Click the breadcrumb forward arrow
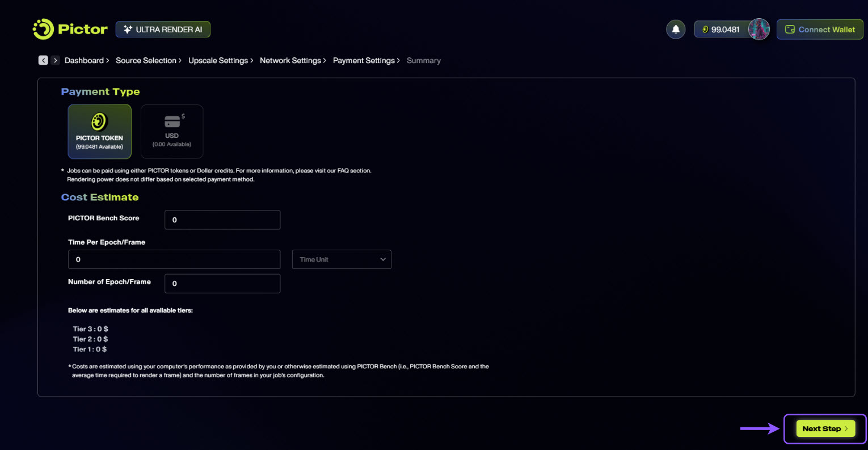The width and height of the screenshot is (868, 450). [x=55, y=60]
